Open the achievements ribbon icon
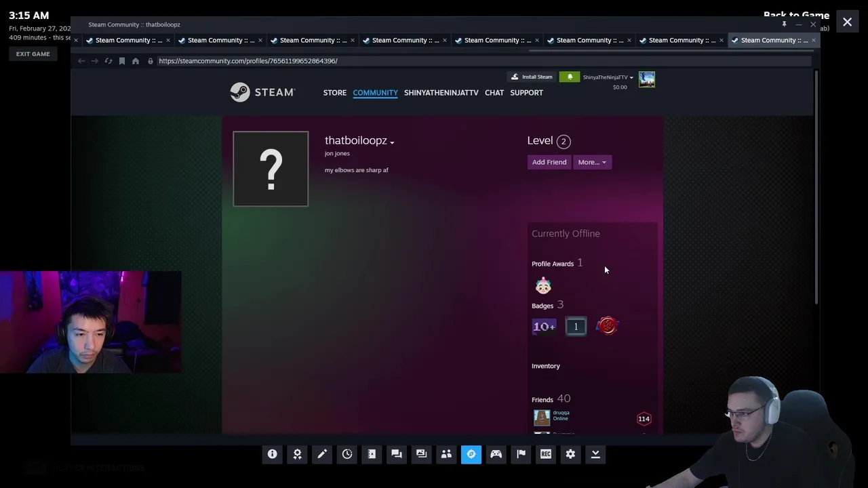This screenshot has width=868, height=488. (x=297, y=454)
